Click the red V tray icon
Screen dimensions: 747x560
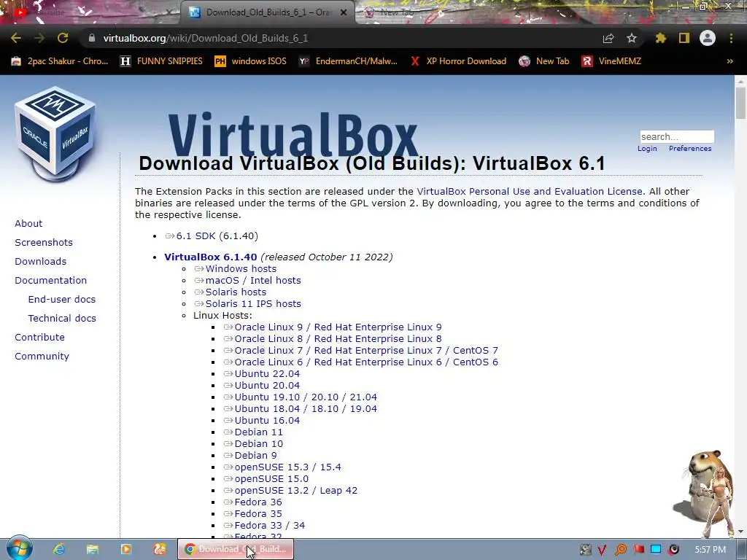point(602,550)
